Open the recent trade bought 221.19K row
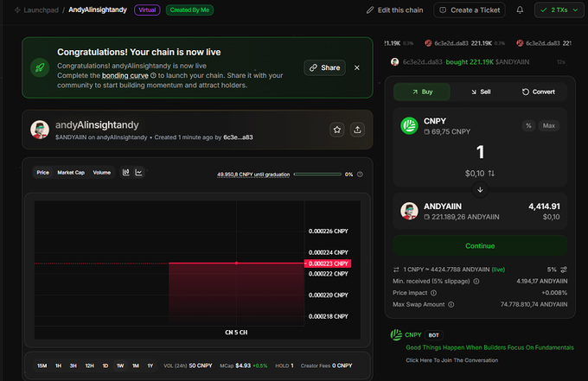Screen dimensions: 588x381 coord(478,62)
